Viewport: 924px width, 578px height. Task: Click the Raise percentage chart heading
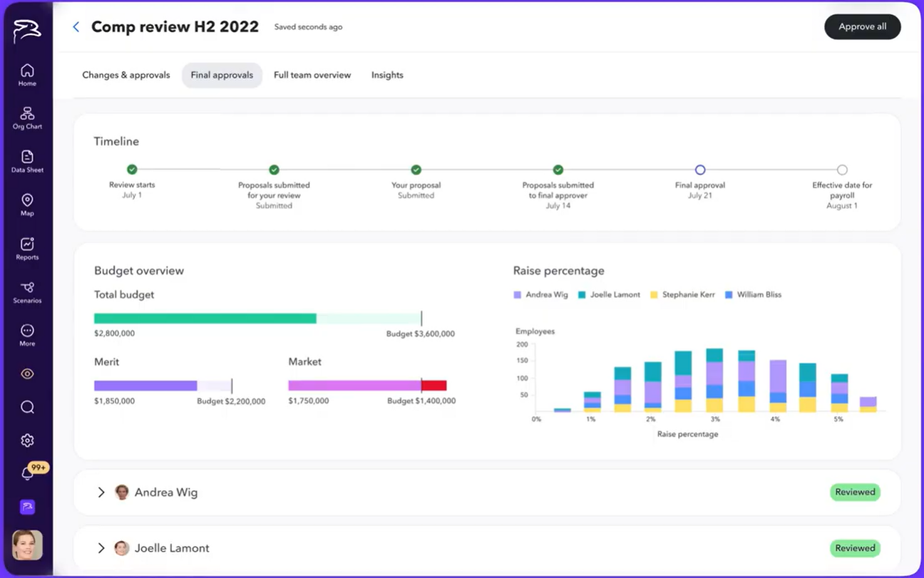click(x=558, y=271)
